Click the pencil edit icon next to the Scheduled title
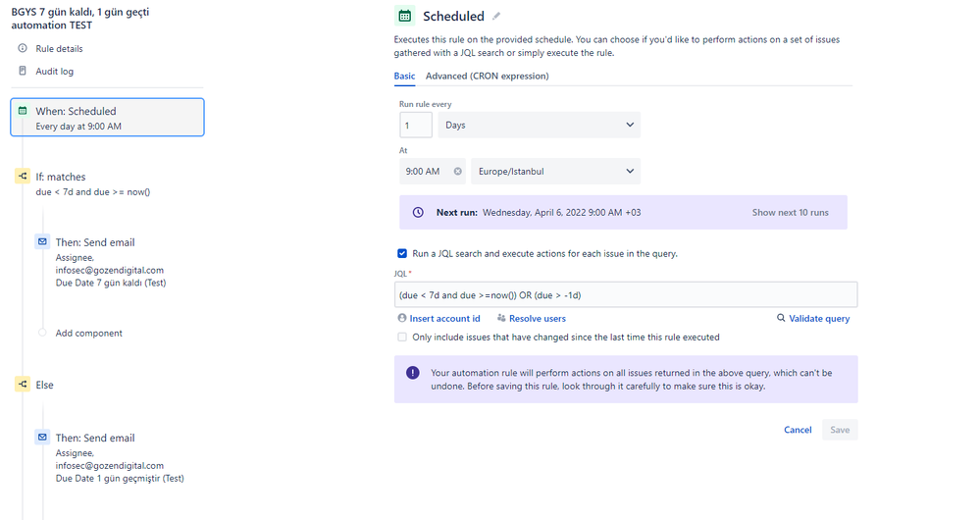Image resolution: width=980 pixels, height=520 pixels. pos(496,17)
